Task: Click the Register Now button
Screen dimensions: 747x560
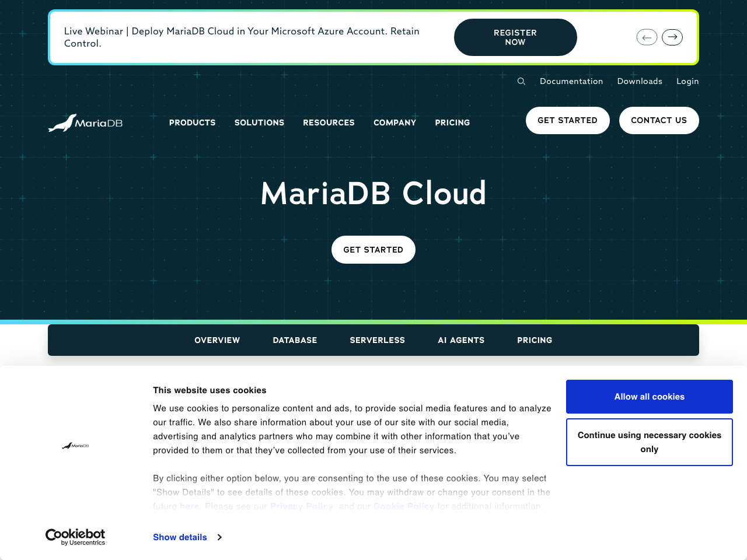Action: pos(515,37)
